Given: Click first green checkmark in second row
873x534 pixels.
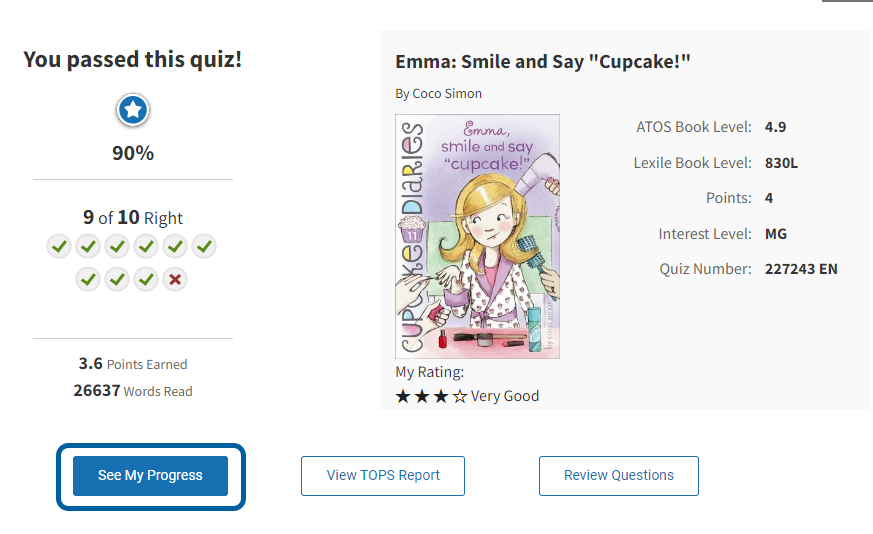Looking at the screenshot, I should 88,279.
